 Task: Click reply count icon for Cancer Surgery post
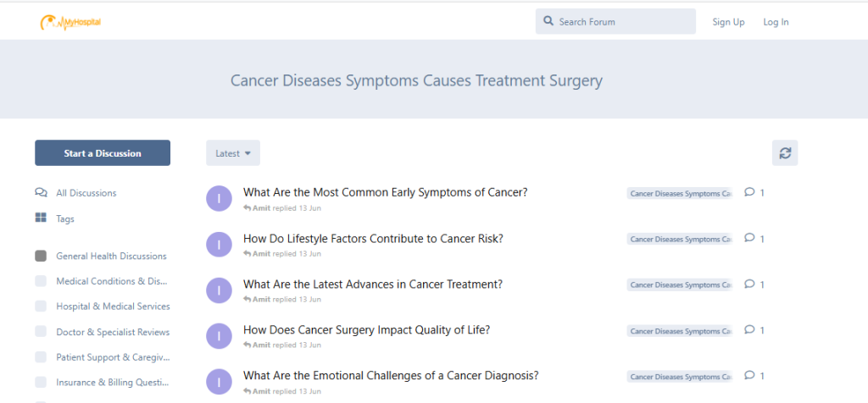coord(749,330)
